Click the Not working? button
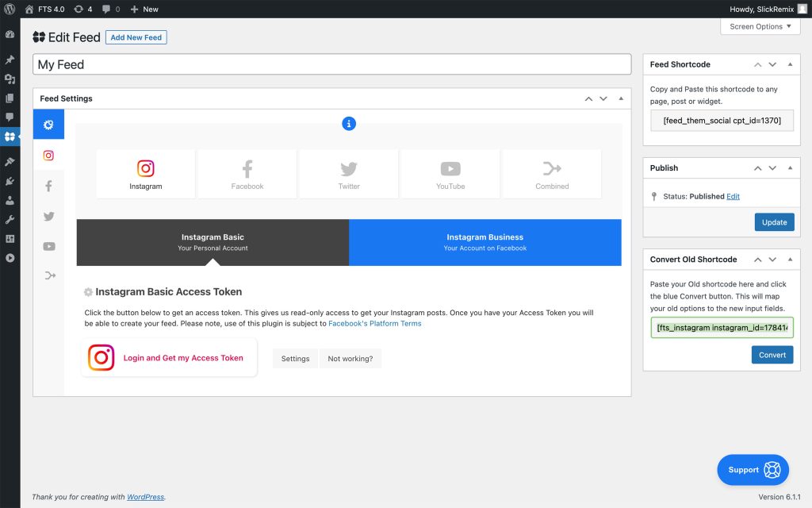This screenshot has width=812, height=508. (350, 358)
